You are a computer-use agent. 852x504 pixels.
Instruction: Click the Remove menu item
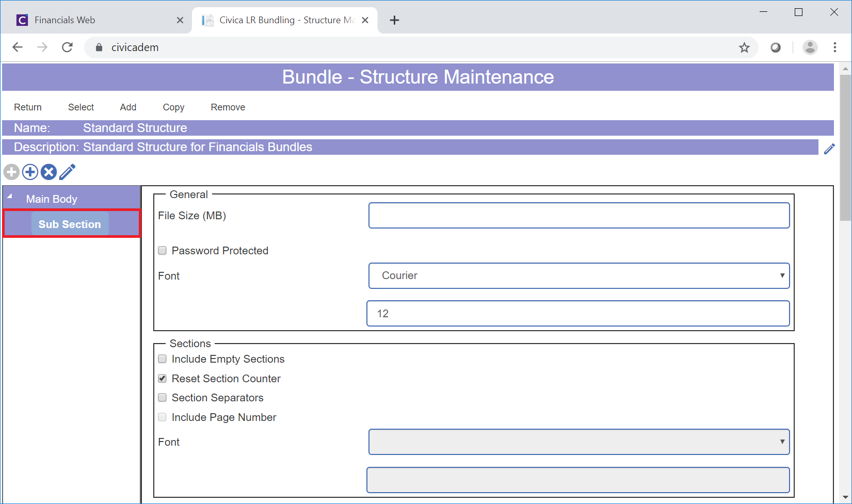point(228,107)
